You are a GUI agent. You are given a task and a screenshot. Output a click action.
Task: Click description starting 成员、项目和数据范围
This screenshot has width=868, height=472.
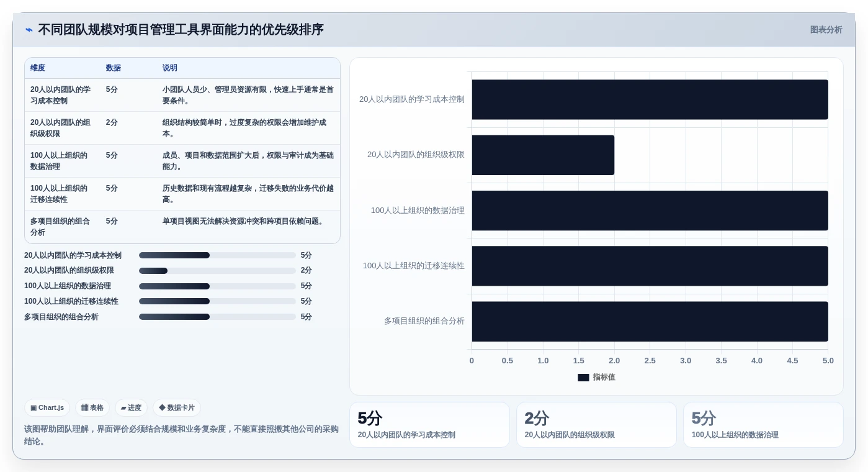[x=248, y=161]
